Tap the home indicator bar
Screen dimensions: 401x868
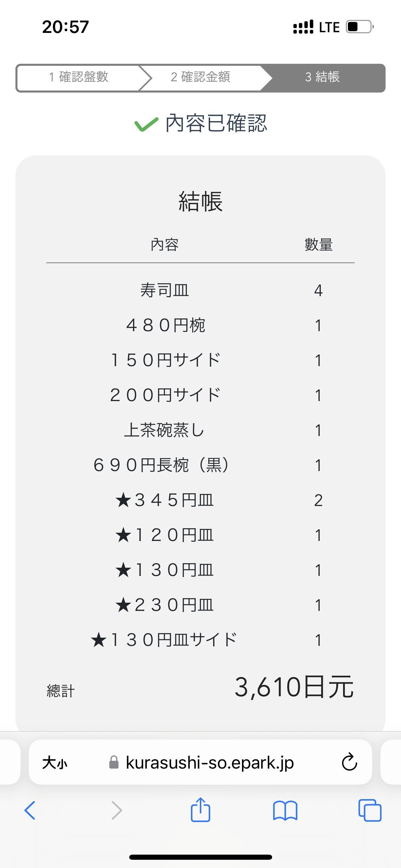(x=200, y=857)
